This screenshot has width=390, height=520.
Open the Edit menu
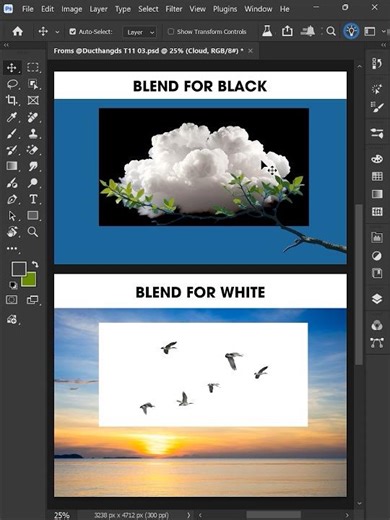tap(47, 9)
